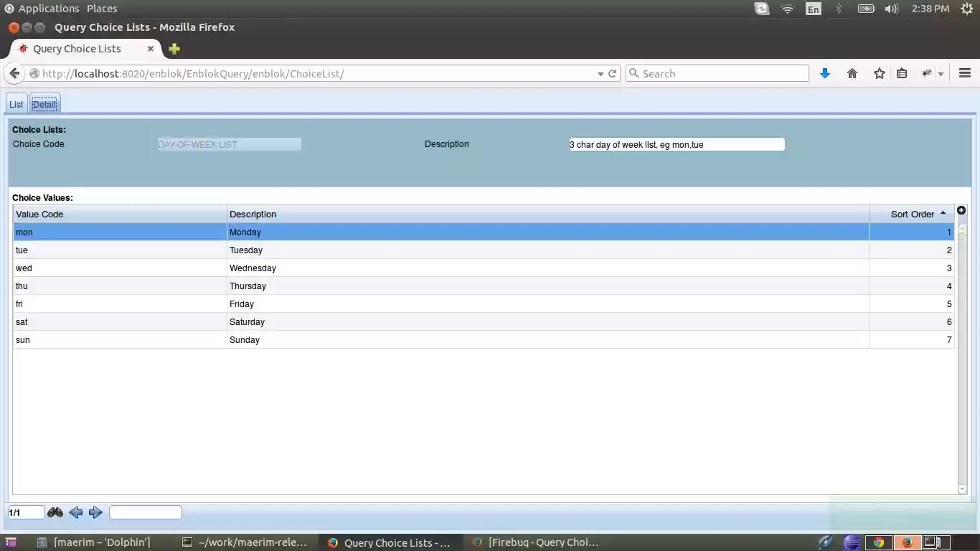
Task: Open Firefox reading list clipboard icon
Action: (x=902, y=72)
